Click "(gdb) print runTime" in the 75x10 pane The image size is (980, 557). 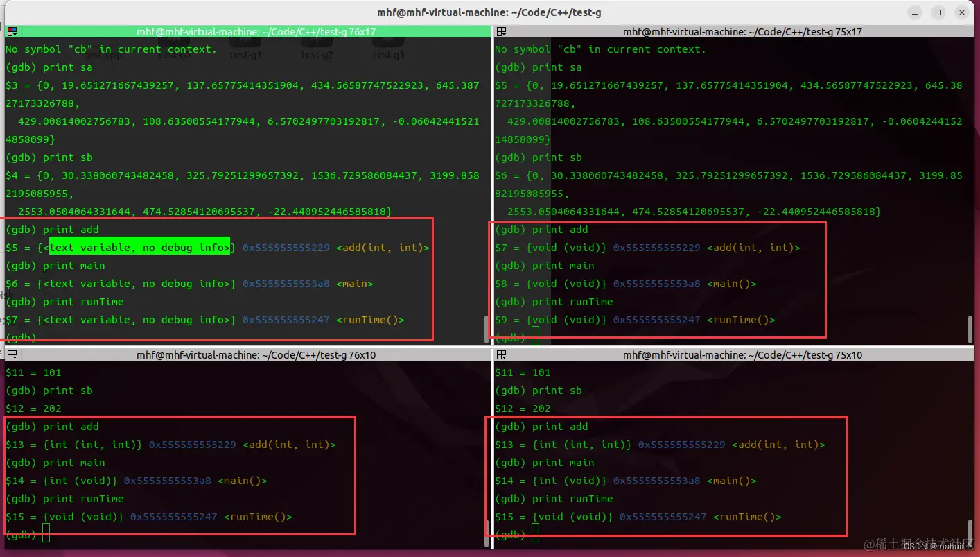(x=554, y=499)
